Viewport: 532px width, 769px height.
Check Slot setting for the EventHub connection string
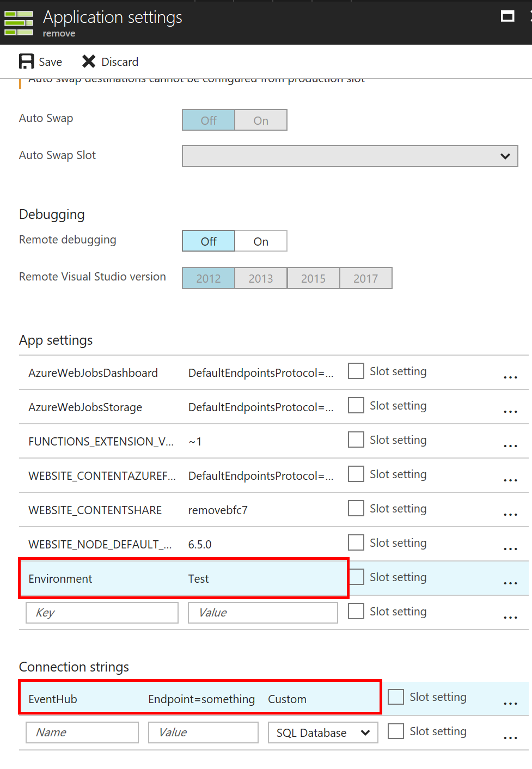tap(395, 697)
